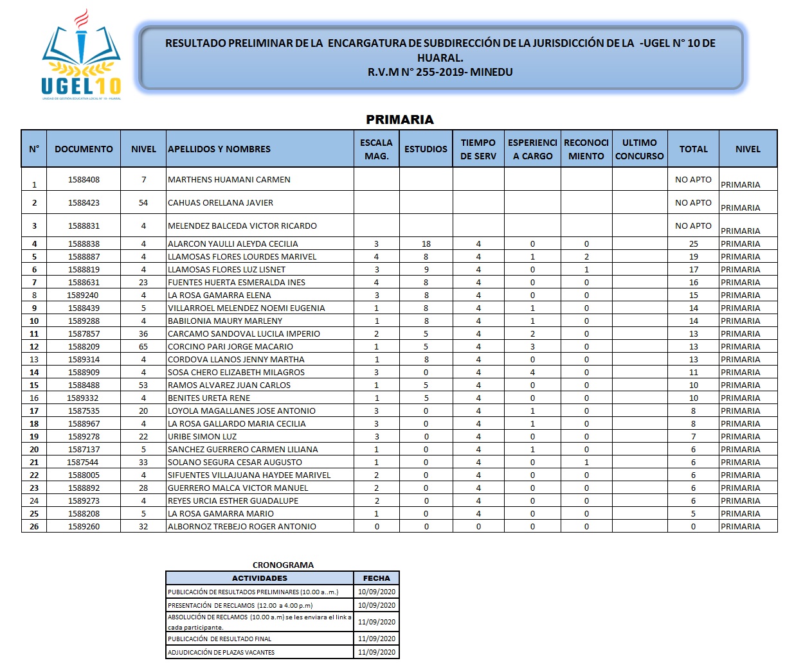Click the TIEMPO DE SERV column header
Screen dimensions: 794x672
pyautogui.click(x=478, y=149)
